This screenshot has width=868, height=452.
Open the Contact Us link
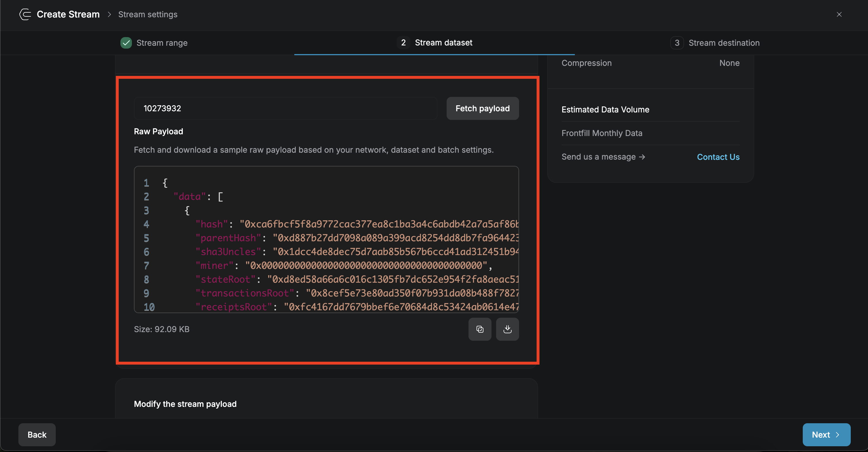(718, 157)
